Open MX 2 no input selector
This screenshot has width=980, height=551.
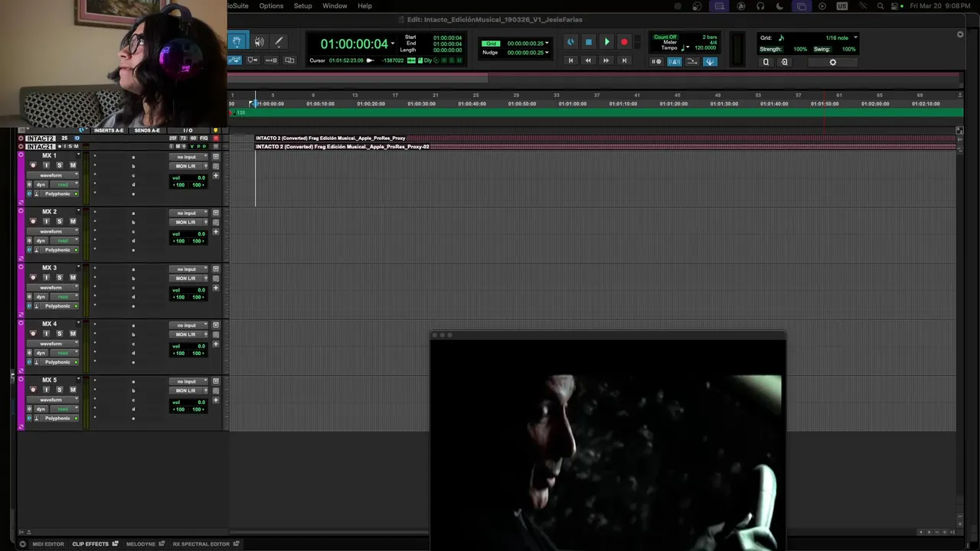pos(189,213)
